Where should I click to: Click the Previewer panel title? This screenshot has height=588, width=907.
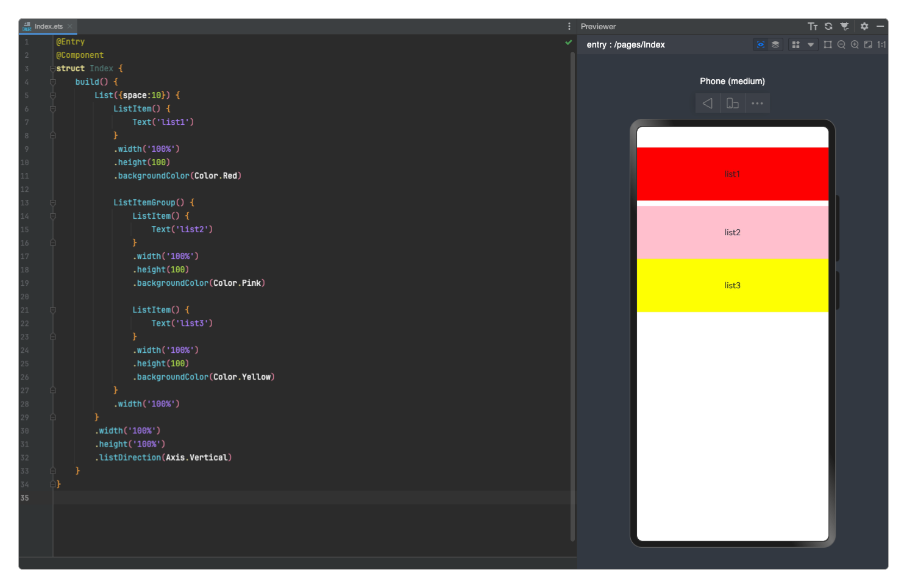pyautogui.click(x=598, y=26)
